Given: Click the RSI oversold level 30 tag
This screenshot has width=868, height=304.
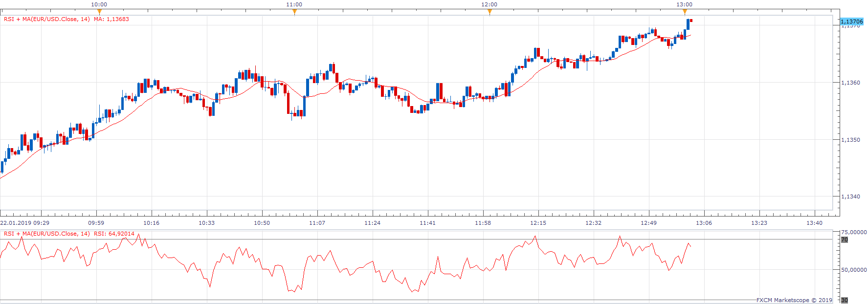Looking at the screenshot, I should point(845,300).
